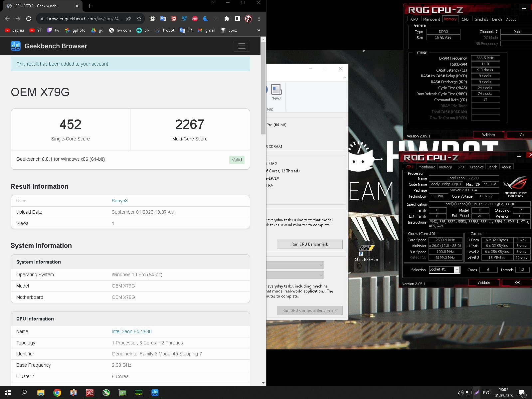This screenshot has width=532, height=399.
Task: Click the Valid result badge
Action: (x=237, y=160)
